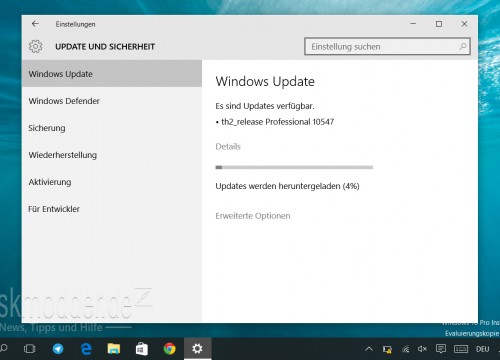Launch Telegram from the taskbar
Screen dimensions: 500x360
coord(58,349)
